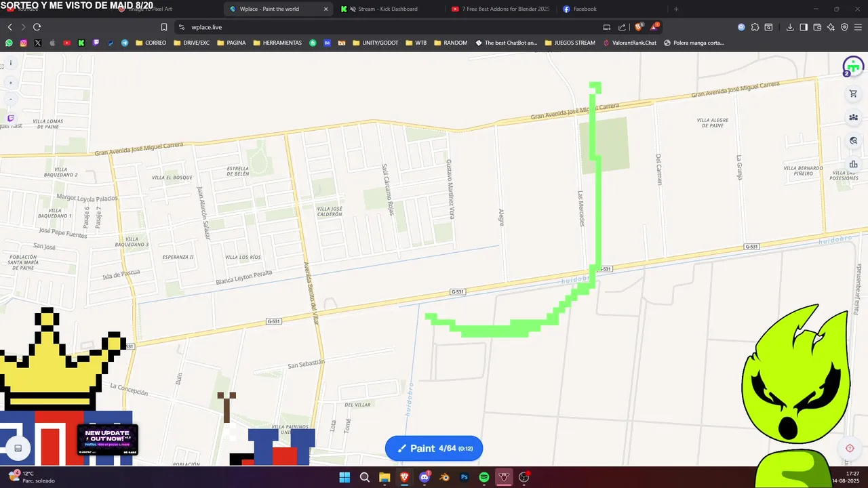Bookmark this page icon
Viewport: 868px width, 488px height.
click(163, 27)
